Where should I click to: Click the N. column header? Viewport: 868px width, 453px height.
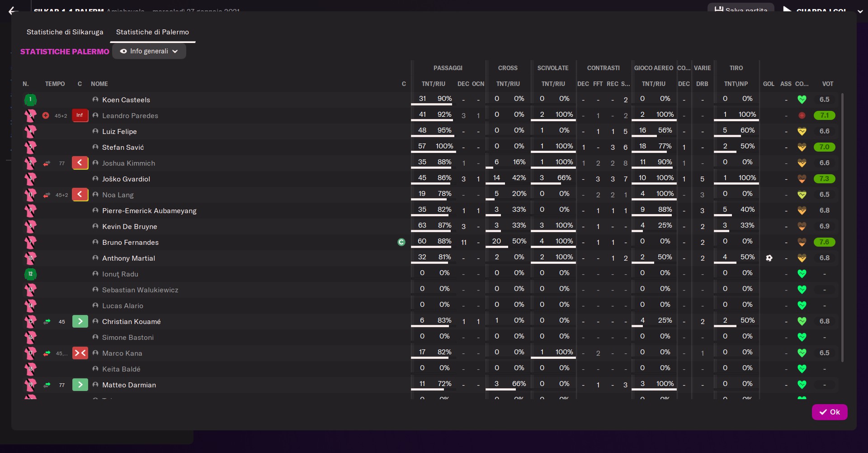click(26, 84)
